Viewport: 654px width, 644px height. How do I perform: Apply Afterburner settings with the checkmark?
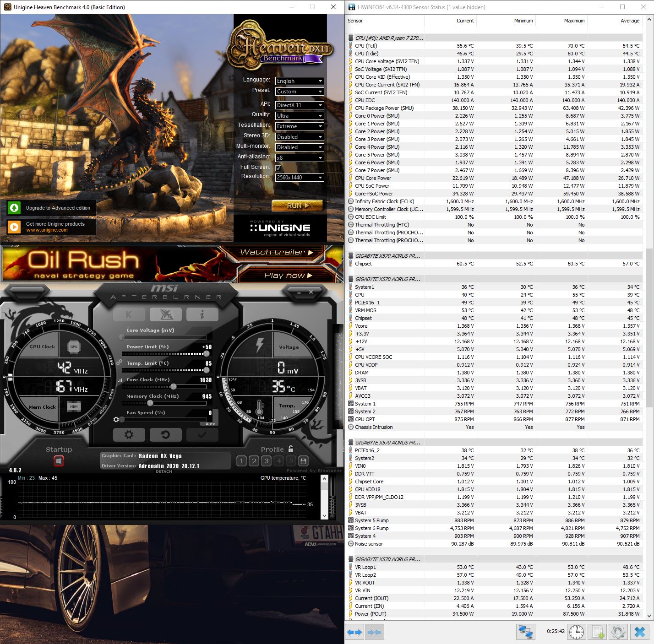(202, 435)
